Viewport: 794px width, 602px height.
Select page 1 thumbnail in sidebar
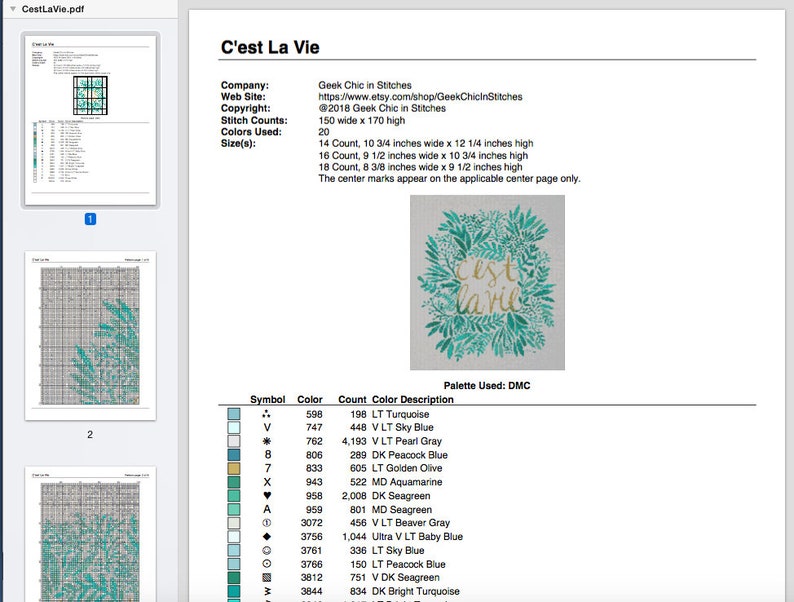(90, 120)
